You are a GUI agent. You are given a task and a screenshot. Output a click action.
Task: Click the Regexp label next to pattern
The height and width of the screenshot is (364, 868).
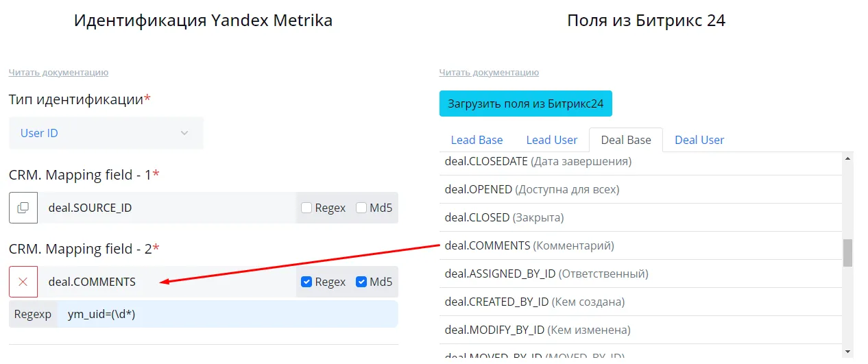33,314
